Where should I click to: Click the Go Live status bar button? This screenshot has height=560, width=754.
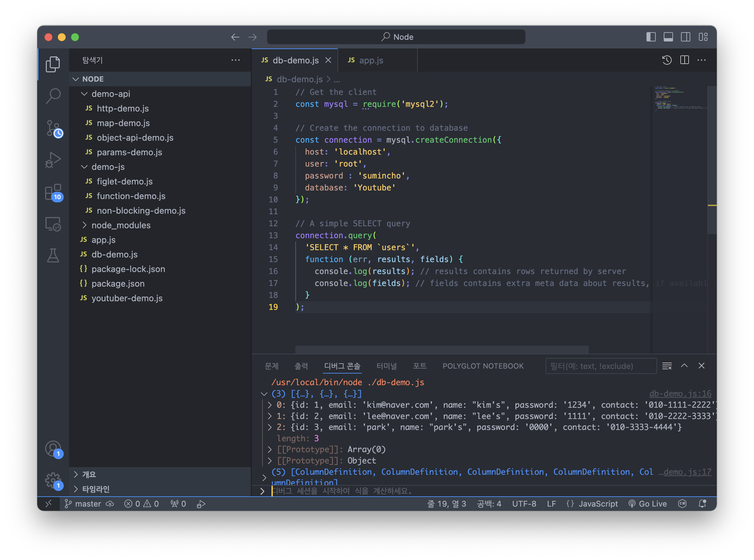pos(648,504)
